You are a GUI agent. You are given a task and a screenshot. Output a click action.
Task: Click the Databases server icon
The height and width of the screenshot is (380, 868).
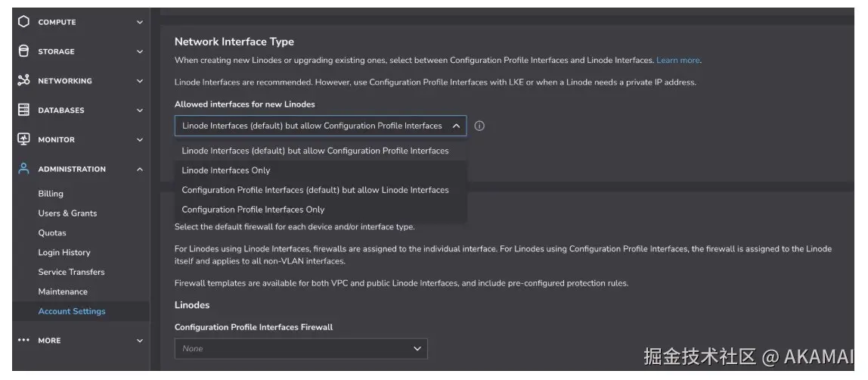pos(23,110)
